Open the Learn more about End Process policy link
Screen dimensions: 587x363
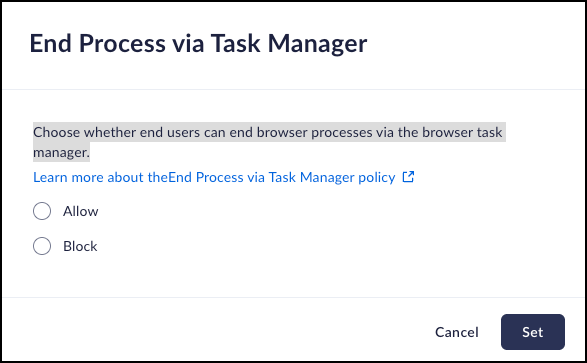click(x=214, y=177)
